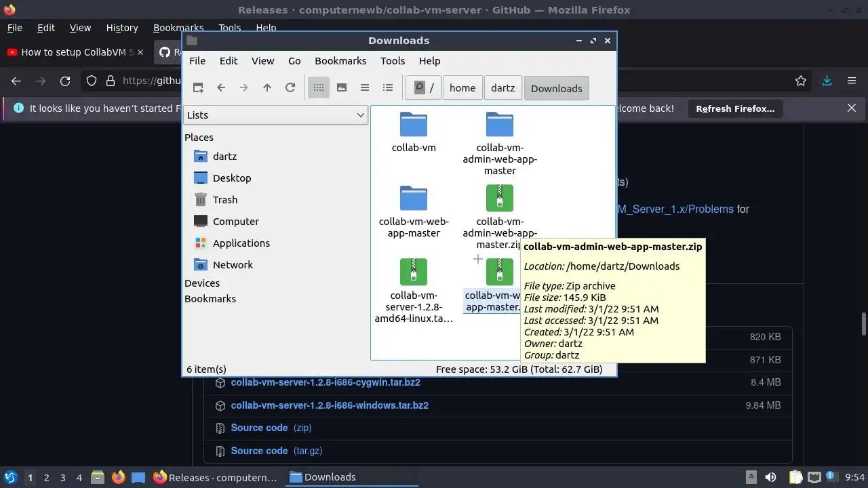The width and height of the screenshot is (868, 488).
Task: Switch to workspace 2
Action: click(x=46, y=477)
